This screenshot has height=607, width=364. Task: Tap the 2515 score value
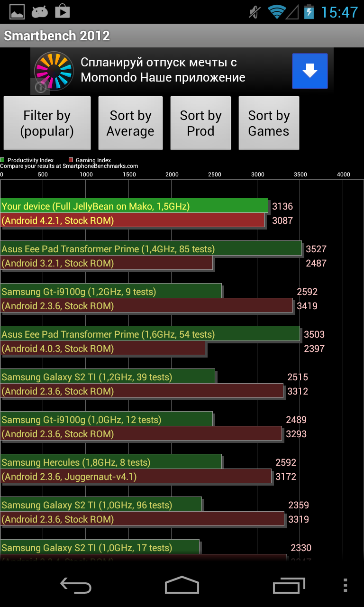(x=298, y=377)
